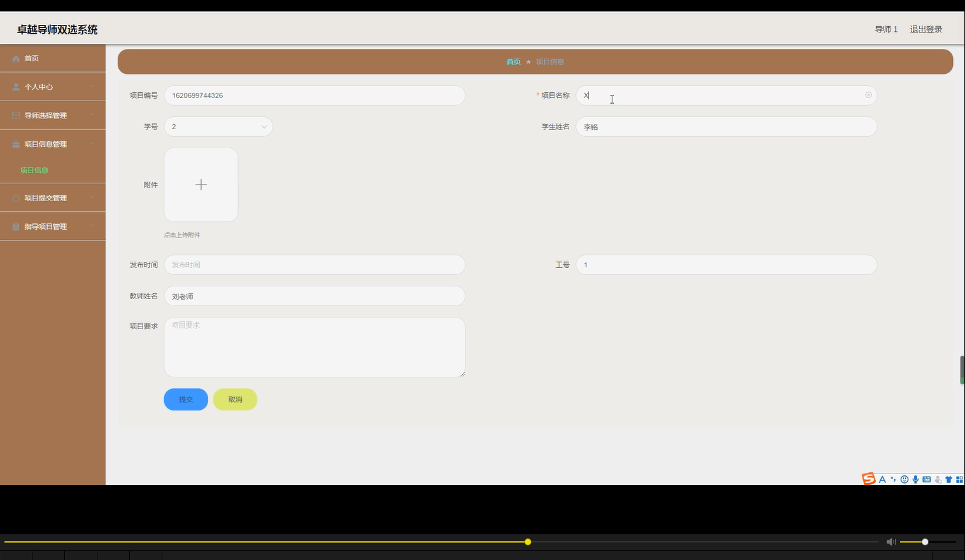Open the Sogou soft keyboard icon

click(926, 479)
